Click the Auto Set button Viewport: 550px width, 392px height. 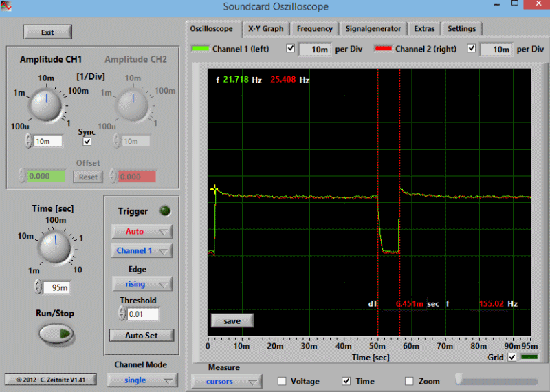pos(142,336)
